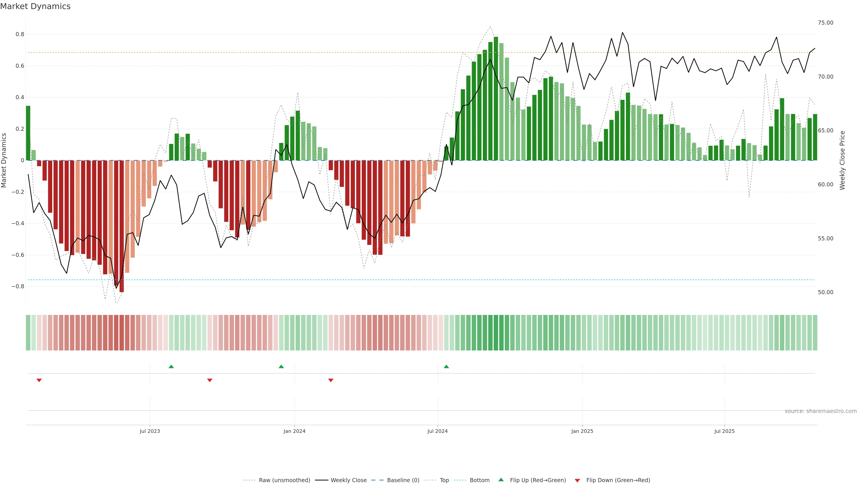Viewport: 868px width, 488px height.
Task: Toggle the Bottom legend entry
Action: [x=479, y=480]
